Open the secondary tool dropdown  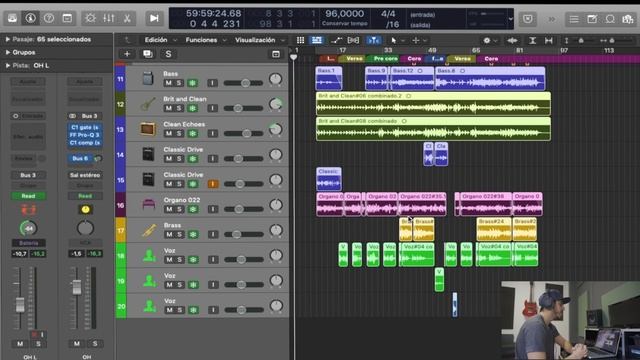419,40
